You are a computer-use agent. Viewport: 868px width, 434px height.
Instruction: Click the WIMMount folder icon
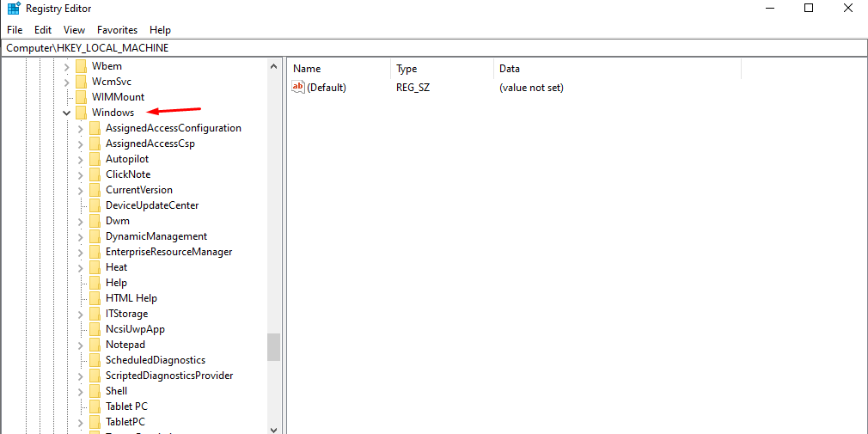pos(82,97)
